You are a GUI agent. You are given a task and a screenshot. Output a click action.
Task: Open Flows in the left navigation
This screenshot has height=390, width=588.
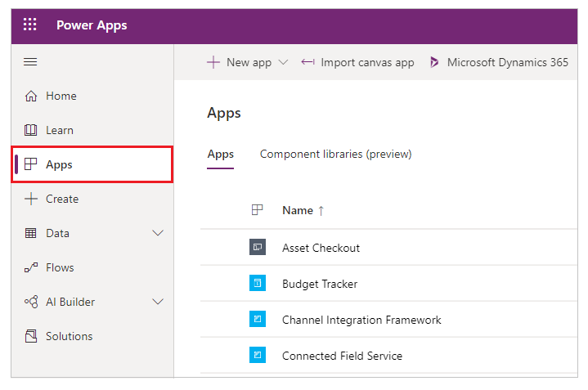tap(92, 267)
